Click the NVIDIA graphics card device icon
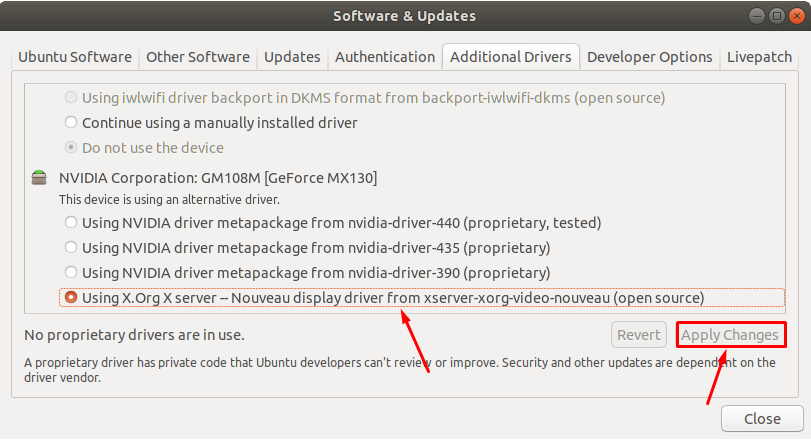 point(39,178)
